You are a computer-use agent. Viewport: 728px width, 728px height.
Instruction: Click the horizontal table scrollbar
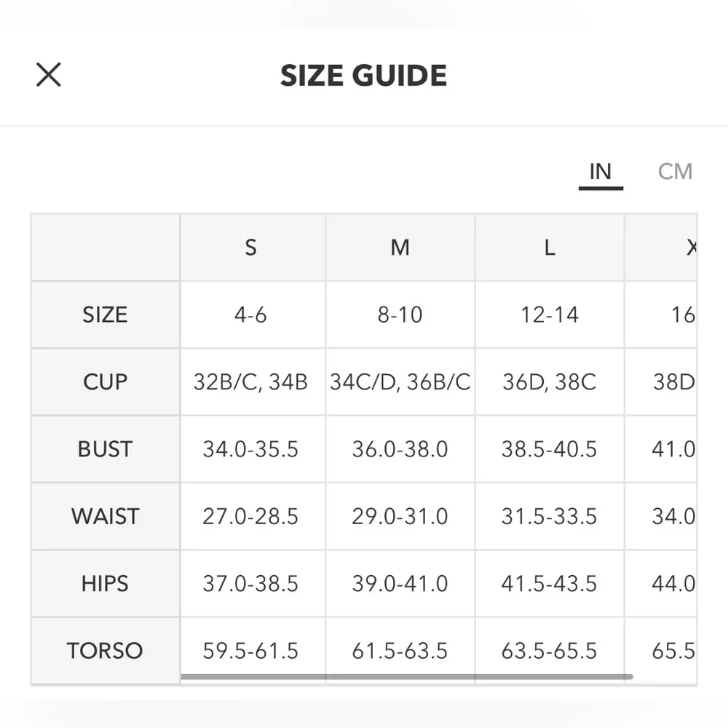(406, 677)
